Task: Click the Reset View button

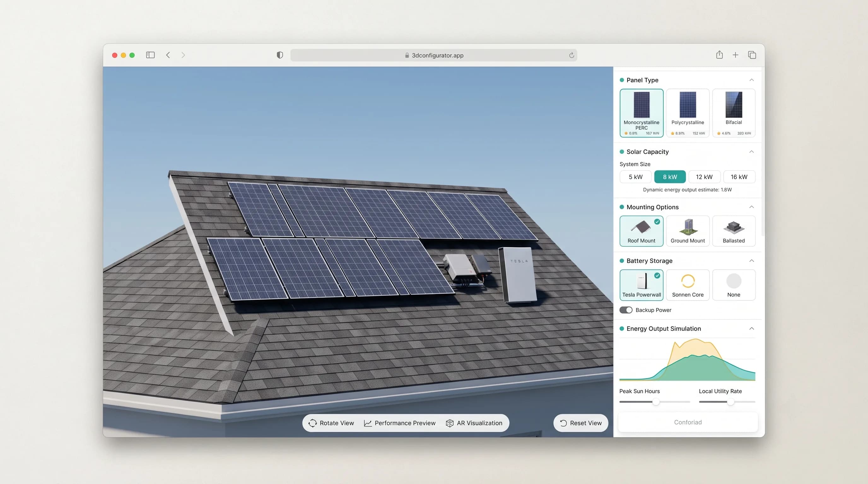Action: 581,423
